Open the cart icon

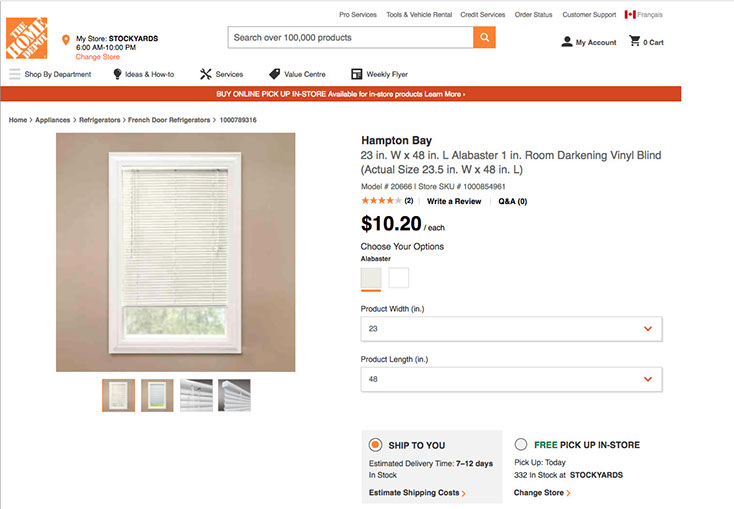[635, 42]
